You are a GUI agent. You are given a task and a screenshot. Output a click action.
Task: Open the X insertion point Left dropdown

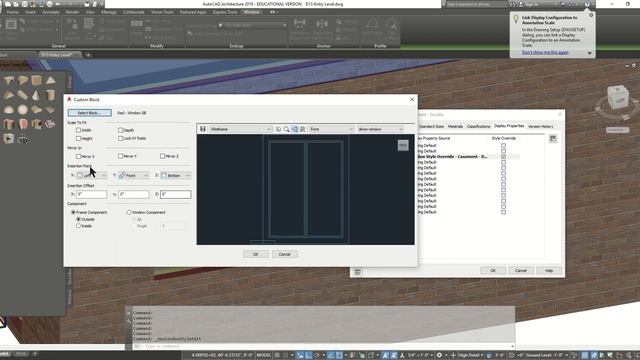point(91,176)
